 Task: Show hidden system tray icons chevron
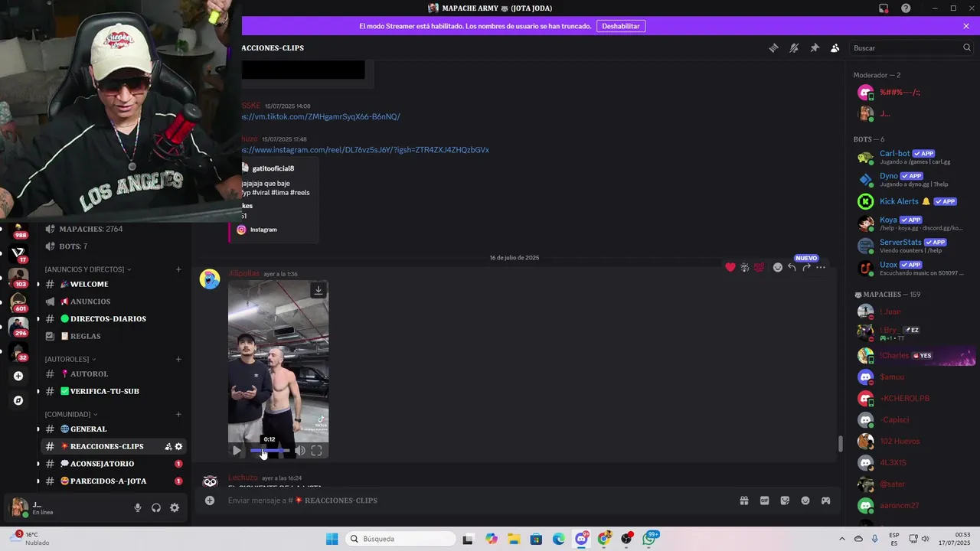point(842,539)
